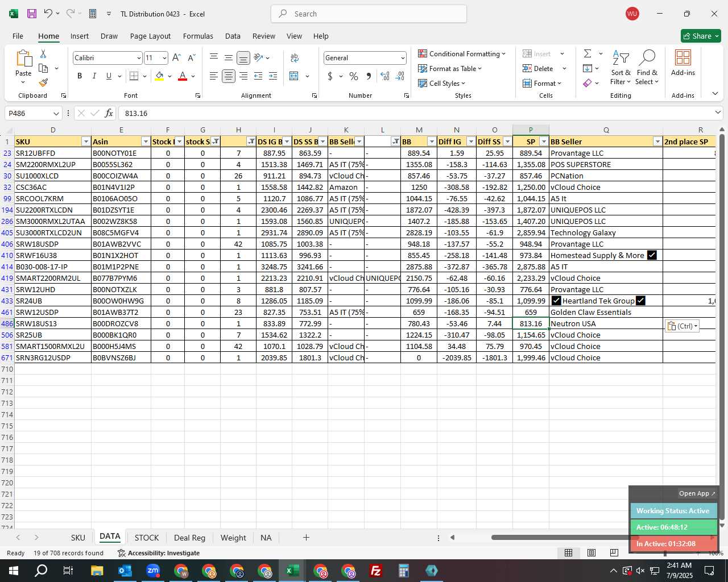This screenshot has height=582, width=728.
Task: Open the Cell Styles menu
Action: click(x=441, y=83)
